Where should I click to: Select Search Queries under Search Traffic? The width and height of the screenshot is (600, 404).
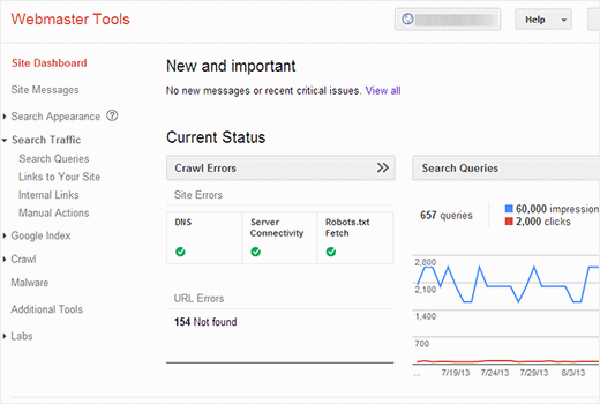(x=54, y=159)
